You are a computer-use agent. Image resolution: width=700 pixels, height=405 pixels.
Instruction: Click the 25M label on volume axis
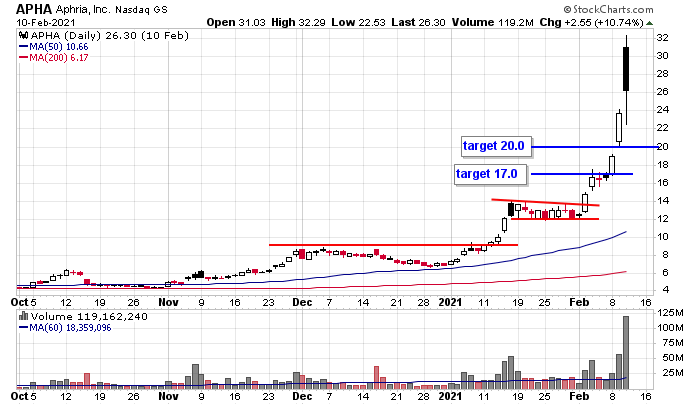pos(673,372)
